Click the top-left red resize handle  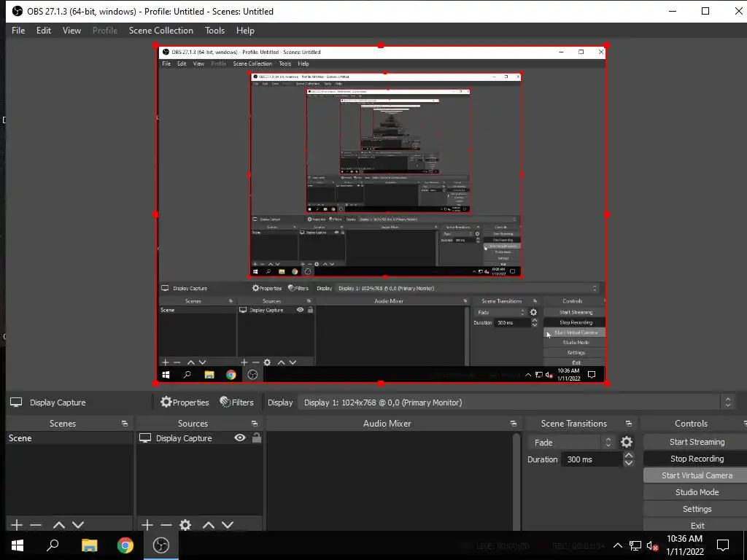click(156, 46)
